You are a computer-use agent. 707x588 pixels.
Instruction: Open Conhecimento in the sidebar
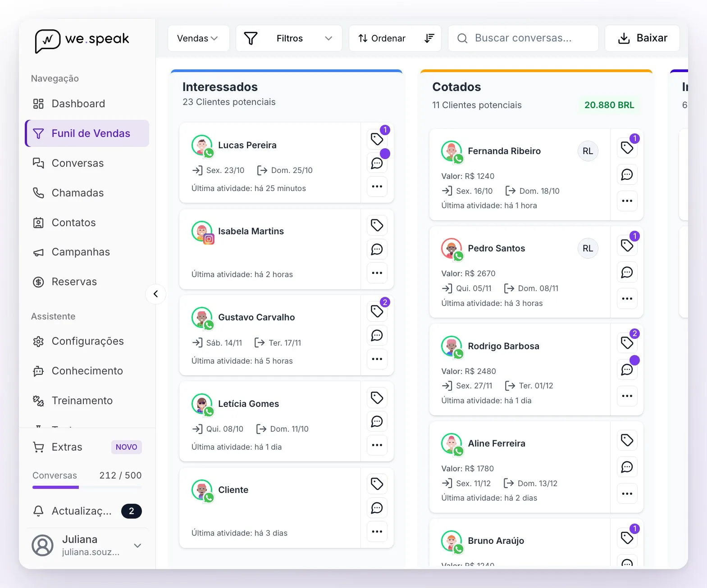pyautogui.click(x=87, y=371)
